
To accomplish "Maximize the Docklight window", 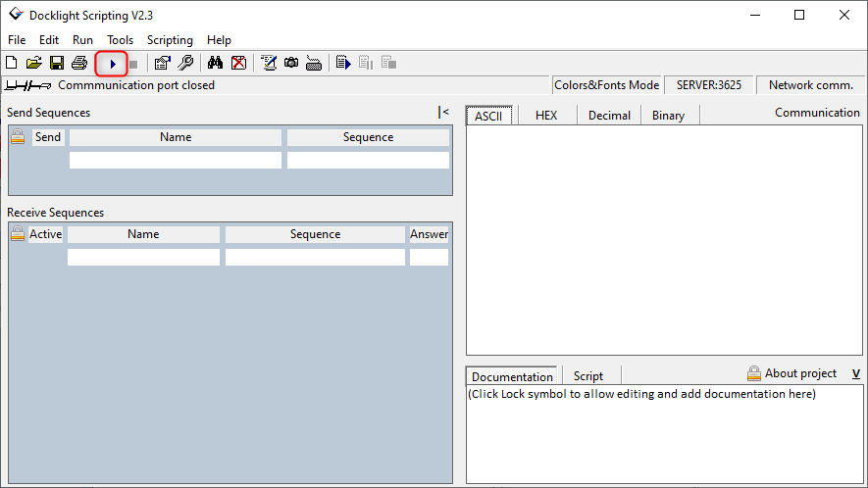I will click(798, 15).
